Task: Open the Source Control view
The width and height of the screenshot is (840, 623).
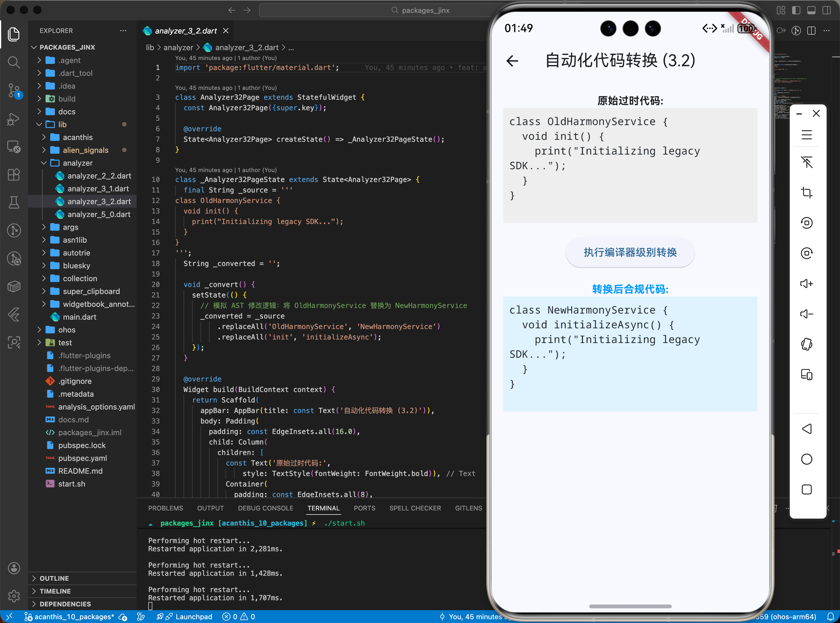Action: pyautogui.click(x=14, y=90)
